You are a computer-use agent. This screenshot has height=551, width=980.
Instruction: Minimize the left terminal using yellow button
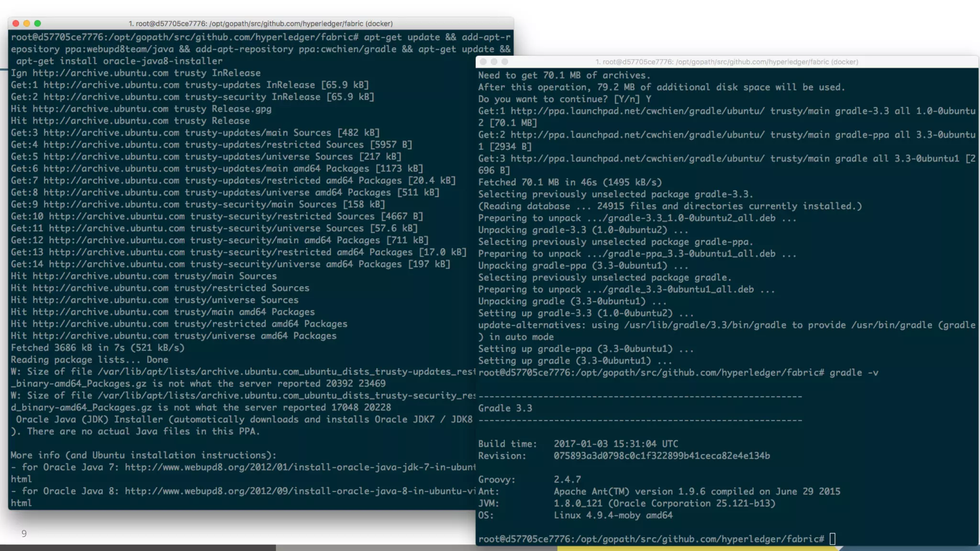(x=27, y=23)
